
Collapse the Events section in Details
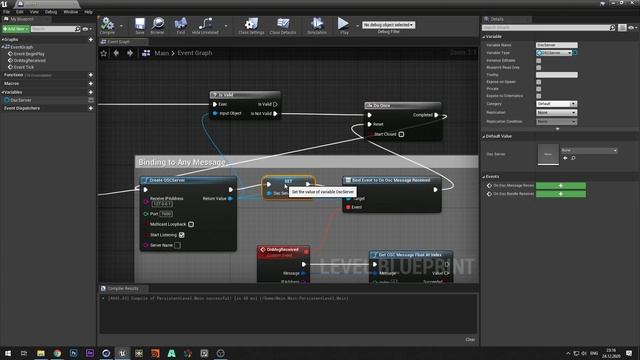click(484, 177)
